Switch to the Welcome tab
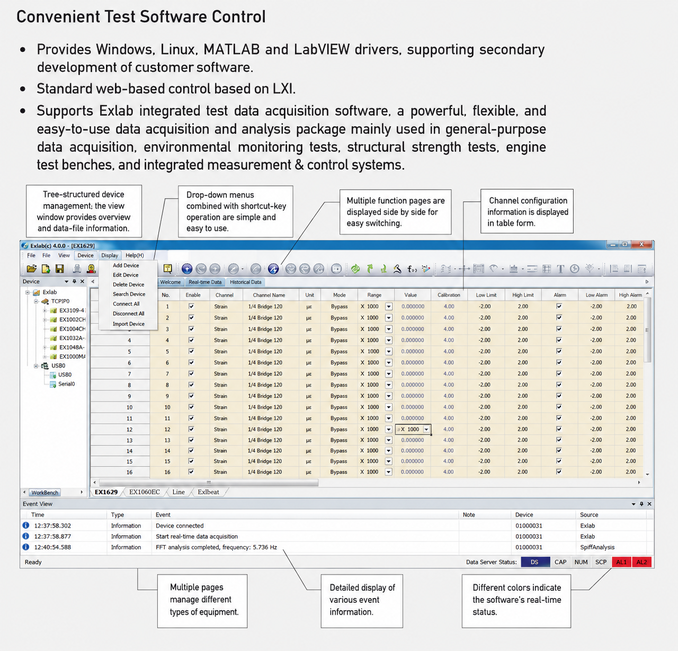The height and width of the screenshot is (651, 678). 170,282
